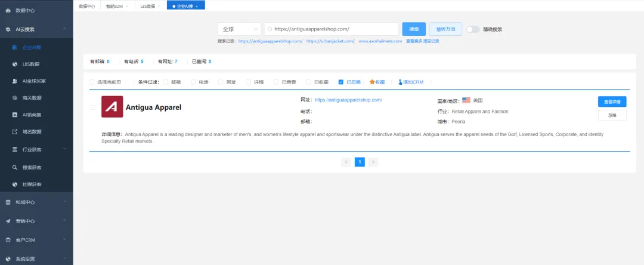Enable the 已查看 filter checkbox
The width and height of the screenshot is (644, 265).
[276, 82]
